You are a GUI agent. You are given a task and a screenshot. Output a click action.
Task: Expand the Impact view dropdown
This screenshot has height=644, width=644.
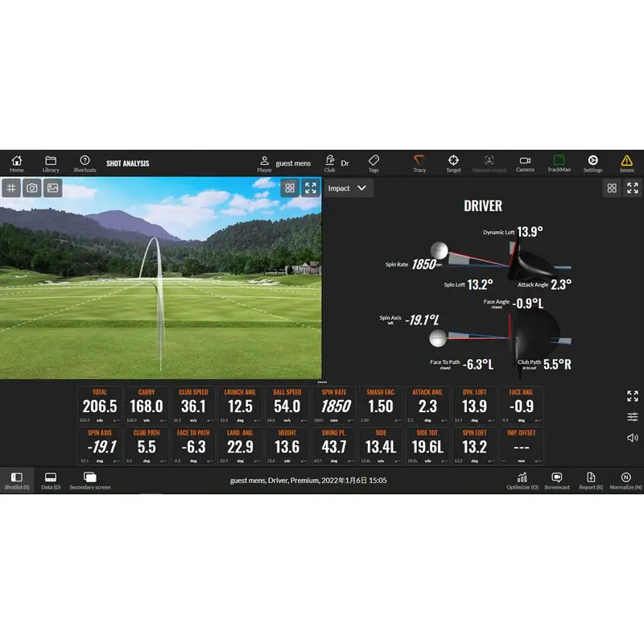click(348, 188)
